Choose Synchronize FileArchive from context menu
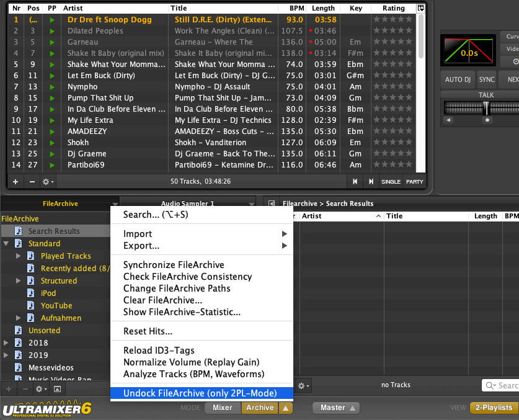 click(174, 265)
